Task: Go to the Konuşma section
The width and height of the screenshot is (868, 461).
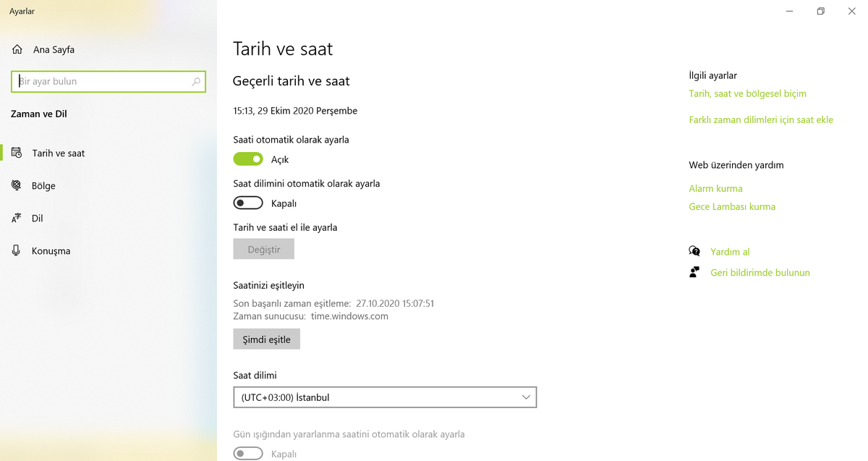Action: (51, 251)
